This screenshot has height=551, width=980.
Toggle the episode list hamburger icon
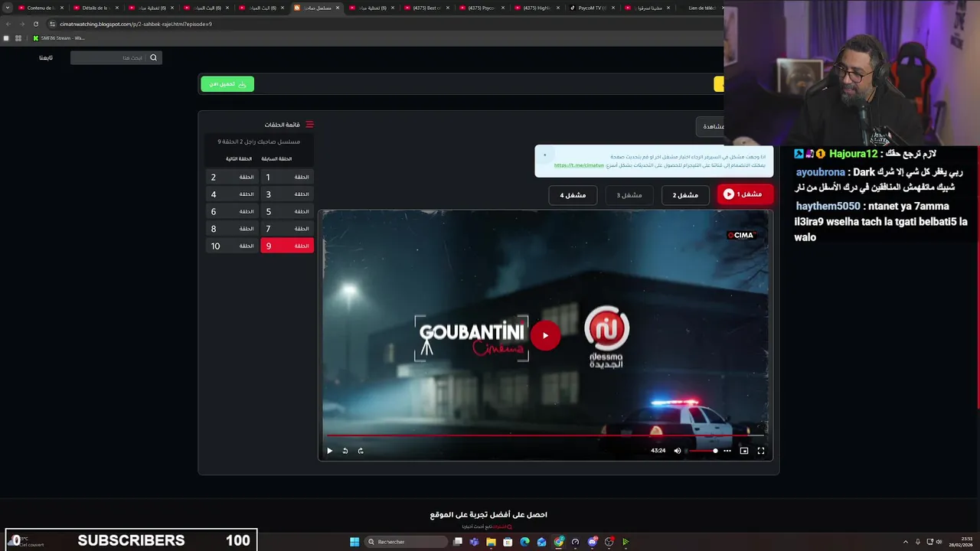tap(309, 125)
